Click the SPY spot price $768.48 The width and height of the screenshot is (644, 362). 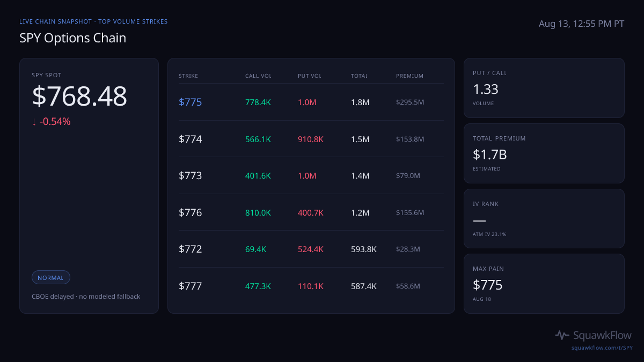point(79,97)
